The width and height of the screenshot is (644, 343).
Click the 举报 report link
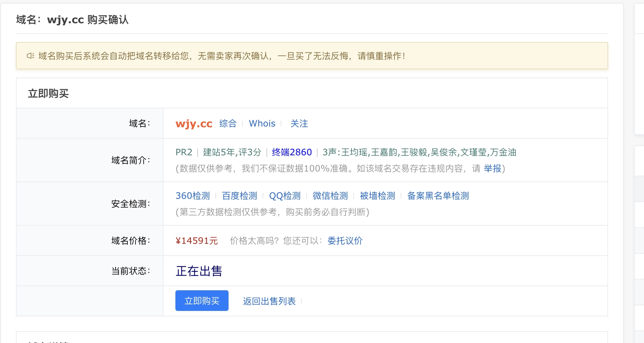(x=493, y=169)
